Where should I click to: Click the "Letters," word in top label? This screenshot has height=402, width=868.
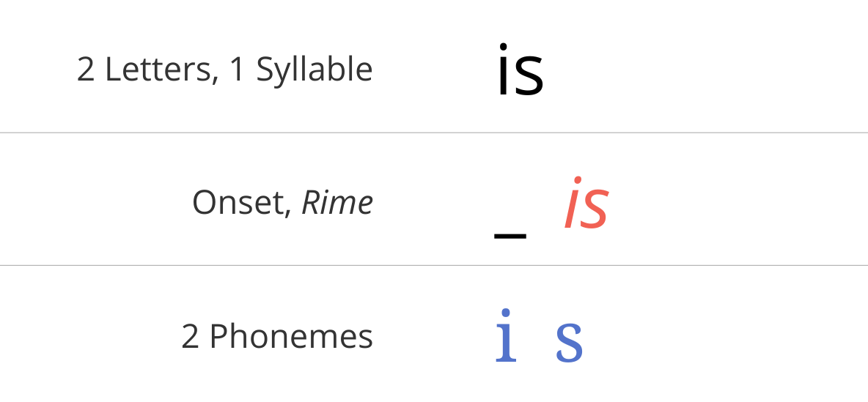pyautogui.click(x=161, y=70)
